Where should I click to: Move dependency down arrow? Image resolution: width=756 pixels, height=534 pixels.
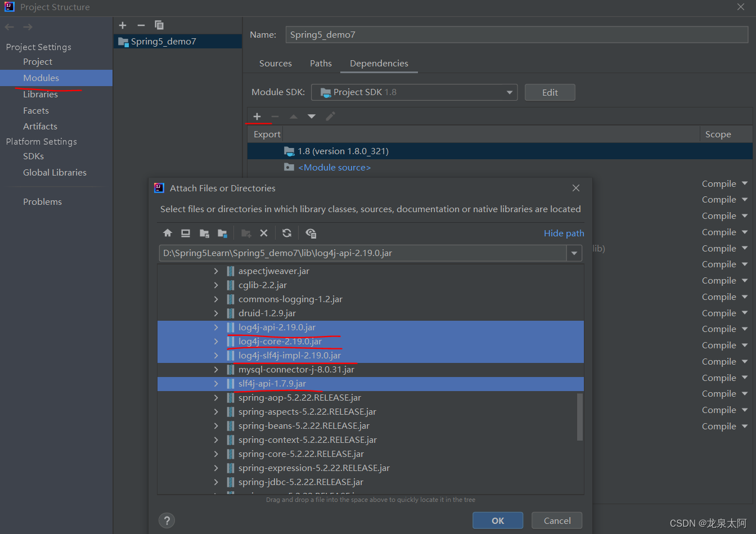(312, 116)
